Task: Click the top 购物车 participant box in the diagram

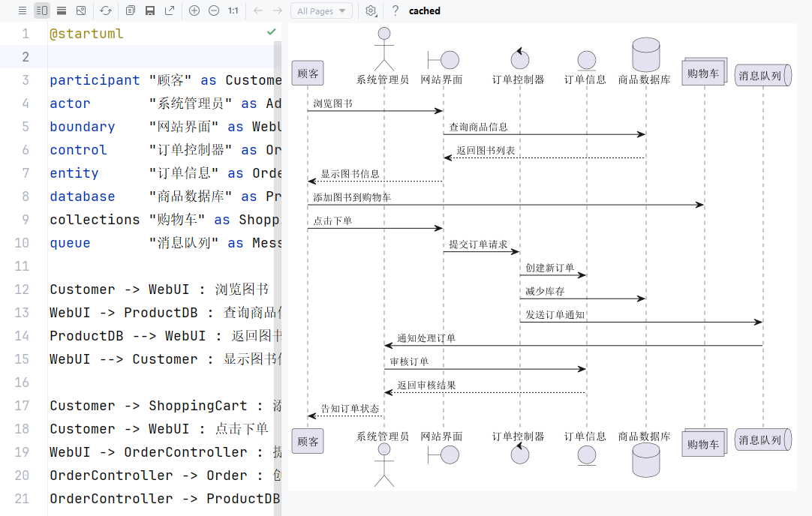Action: tap(703, 73)
